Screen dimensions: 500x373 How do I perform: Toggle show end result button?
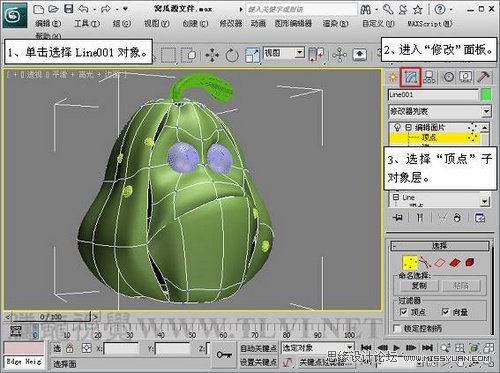pos(419,218)
